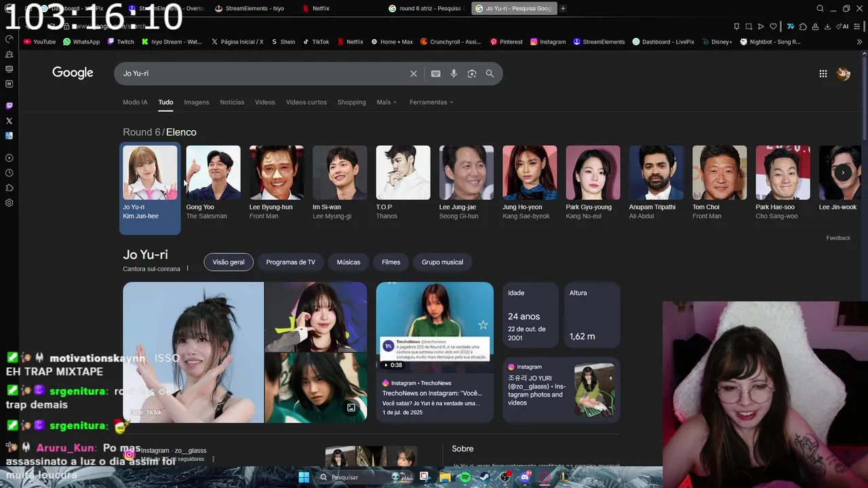The height and width of the screenshot is (488, 868).
Task: Click the snapshot capture icon in toolbar
Action: click(x=749, y=26)
